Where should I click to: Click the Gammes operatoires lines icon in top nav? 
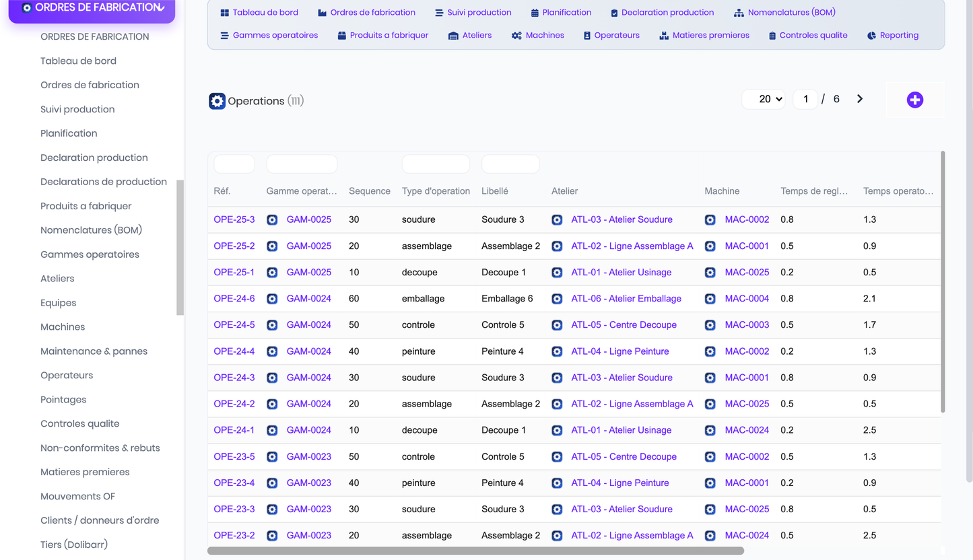[225, 36]
